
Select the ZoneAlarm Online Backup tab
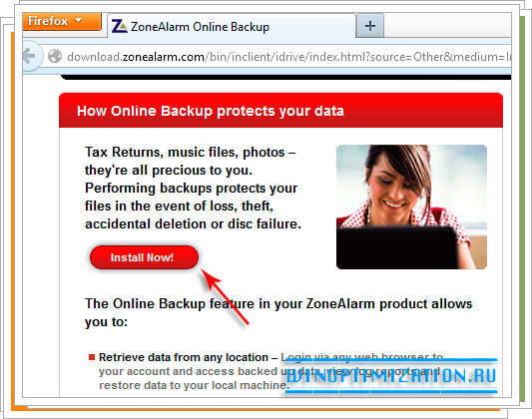(x=232, y=27)
